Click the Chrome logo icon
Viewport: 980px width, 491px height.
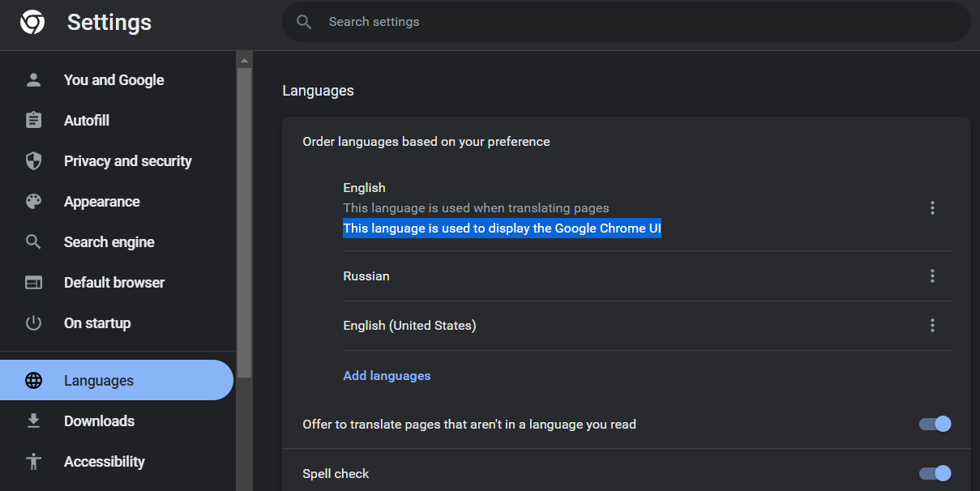(32, 22)
